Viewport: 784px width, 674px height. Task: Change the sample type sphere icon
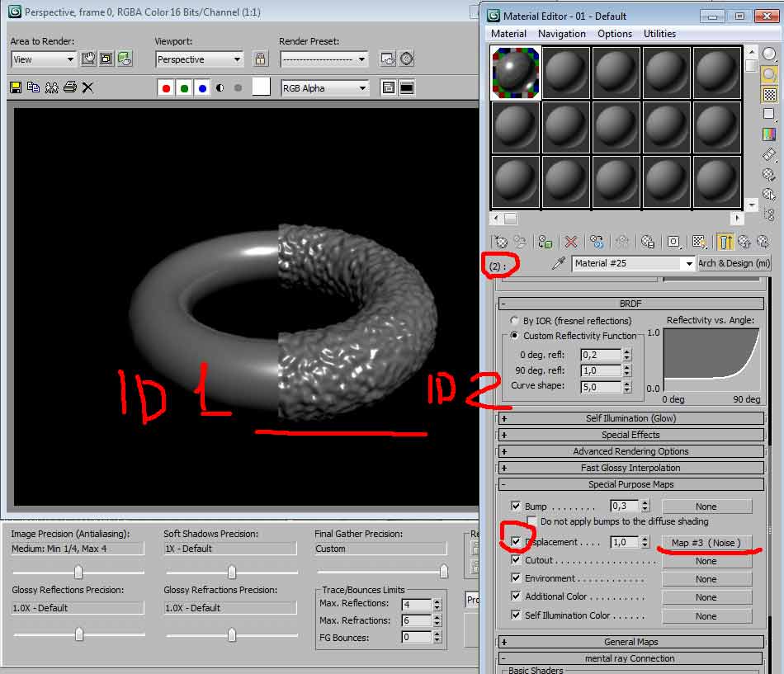pyautogui.click(x=769, y=54)
